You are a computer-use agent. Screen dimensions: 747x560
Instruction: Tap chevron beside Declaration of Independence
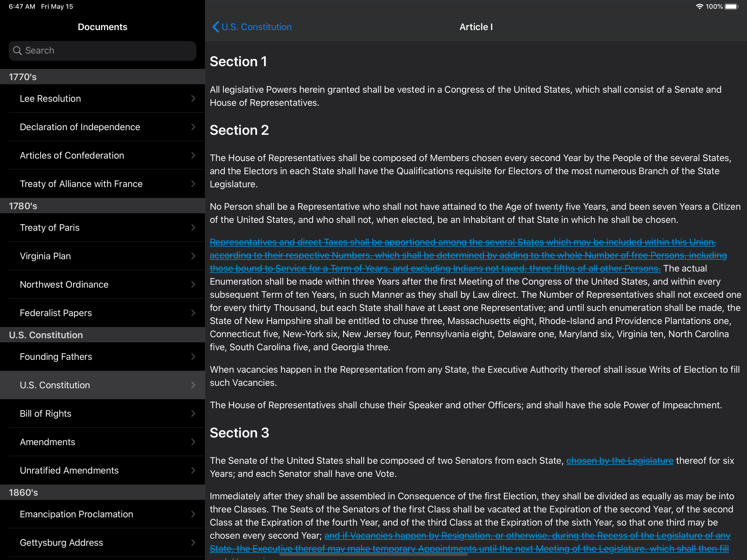[193, 127]
